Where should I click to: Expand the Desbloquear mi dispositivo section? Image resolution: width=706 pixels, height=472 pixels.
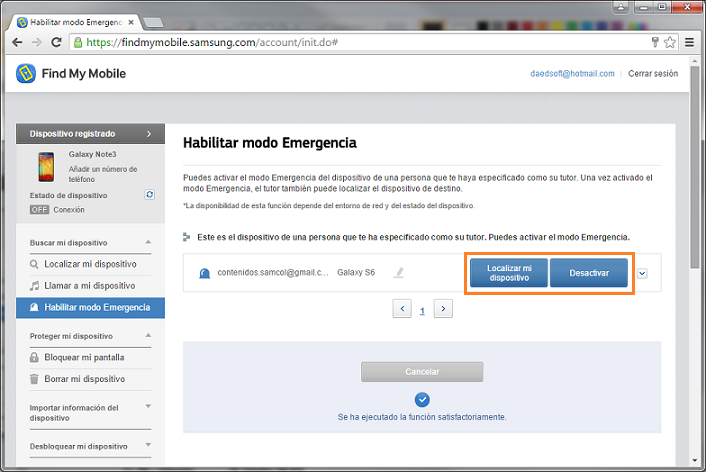[x=148, y=445]
